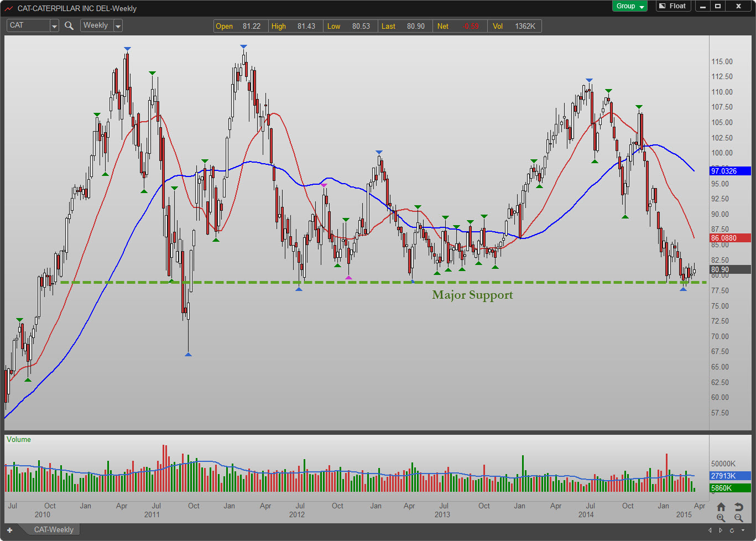Click the red 86.0880 moving average label
756x541 pixels.
click(730, 238)
